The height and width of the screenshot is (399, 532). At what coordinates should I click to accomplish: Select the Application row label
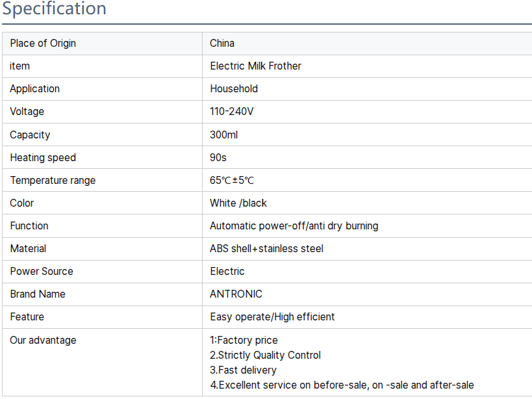pyautogui.click(x=34, y=89)
